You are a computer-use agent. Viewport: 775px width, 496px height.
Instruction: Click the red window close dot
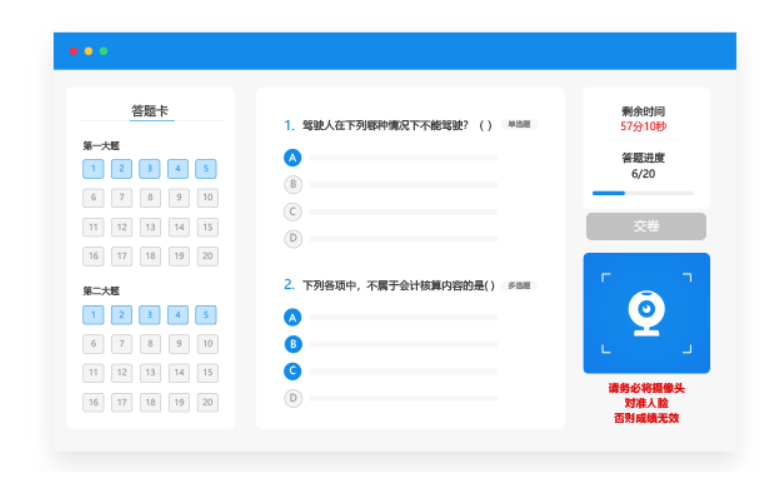coord(73,51)
